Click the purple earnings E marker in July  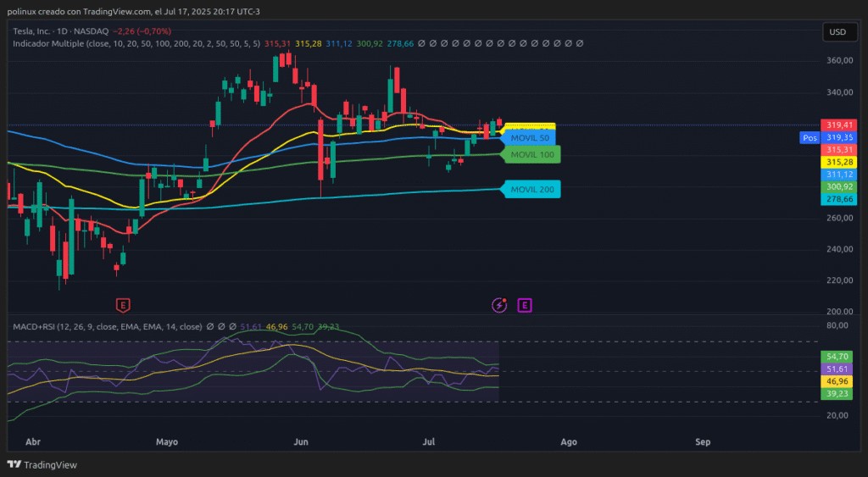pos(525,304)
